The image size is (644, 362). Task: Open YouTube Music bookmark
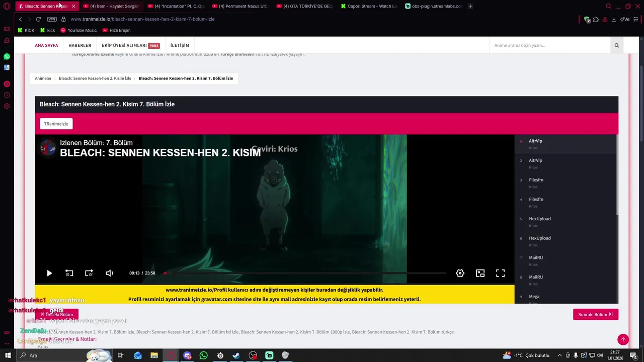[78, 30]
